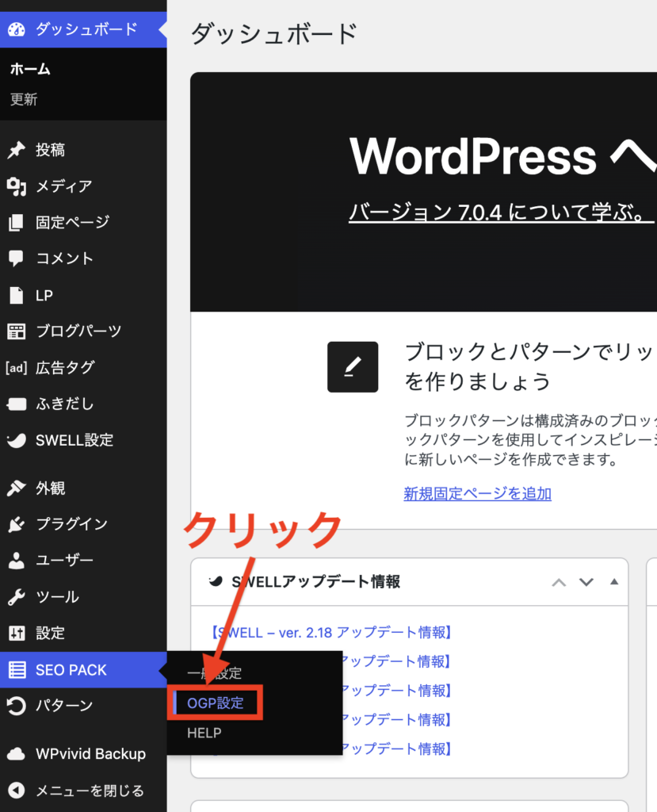
Task: Click メニューを閉じる to collapse sidebar
Action: (x=83, y=791)
